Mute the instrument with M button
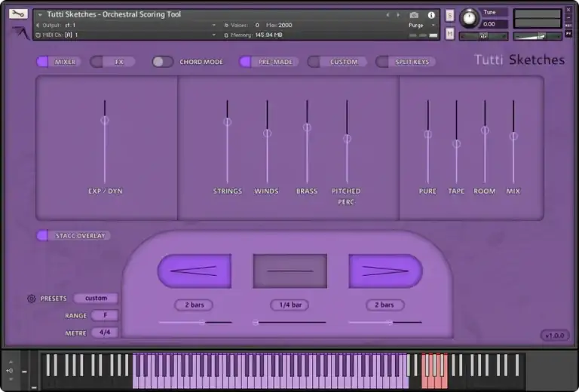Viewport: 579px width, 392px height. pyautogui.click(x=449, y=34)
